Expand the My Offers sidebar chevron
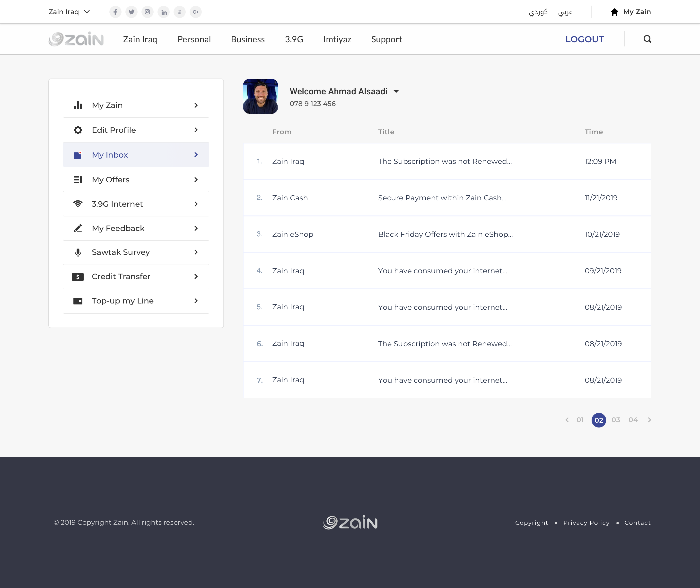The width and height of the screenshot is (700, 588). pyautogui.click(x=196, y=180)
